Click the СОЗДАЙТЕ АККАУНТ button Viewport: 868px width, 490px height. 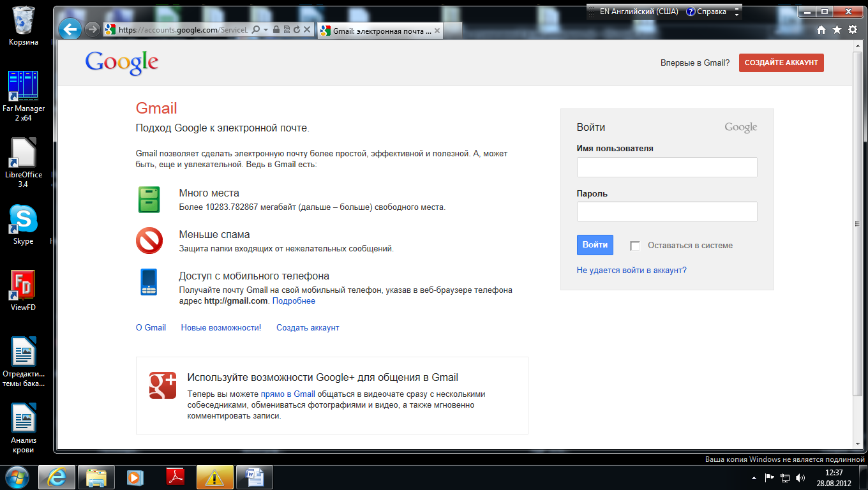tap(781, 63)
